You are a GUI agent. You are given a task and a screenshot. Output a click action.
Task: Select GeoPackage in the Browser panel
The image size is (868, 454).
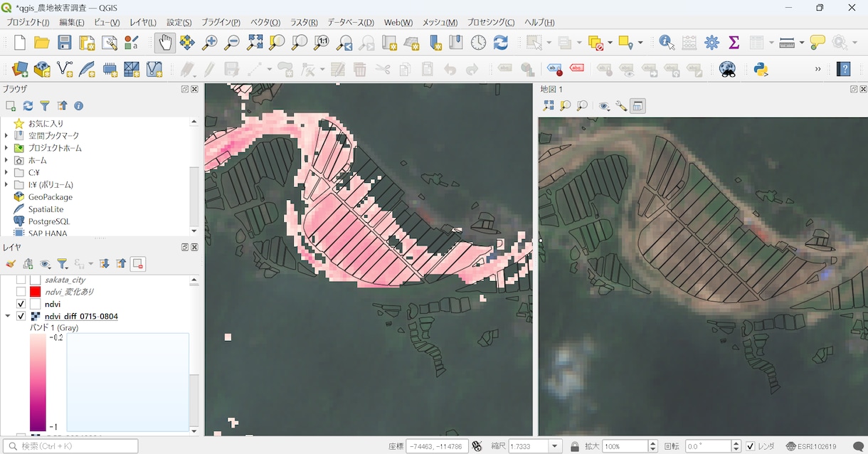(x=50, y=196)
